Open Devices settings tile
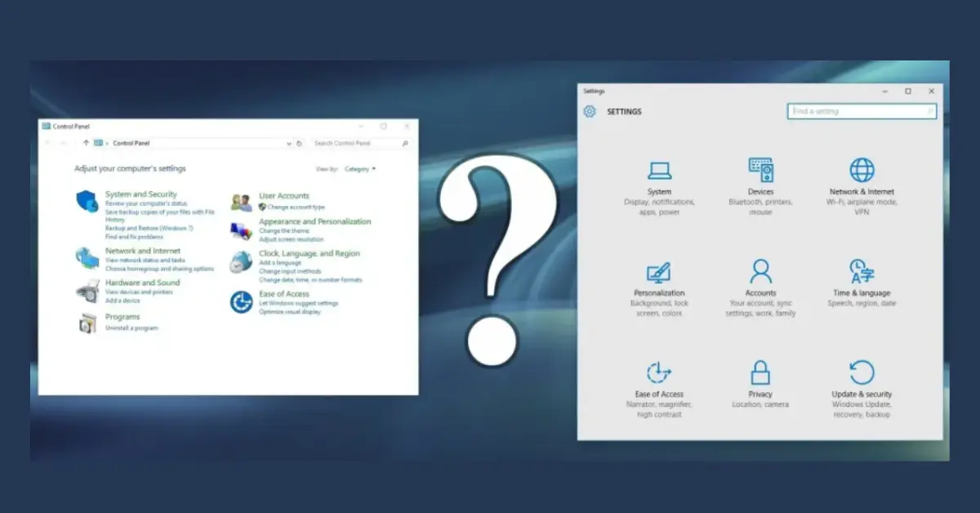Viewport: 980px width, 513px height. (760, 188)
